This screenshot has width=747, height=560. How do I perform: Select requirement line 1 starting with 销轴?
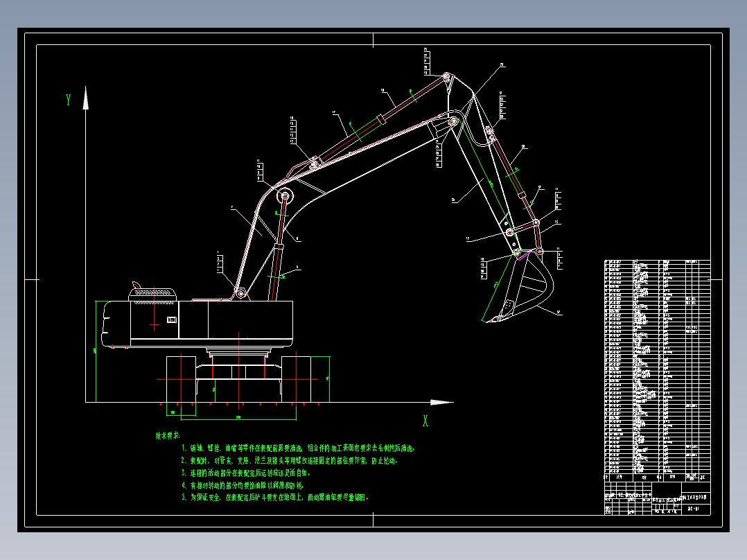pos(298,448)
